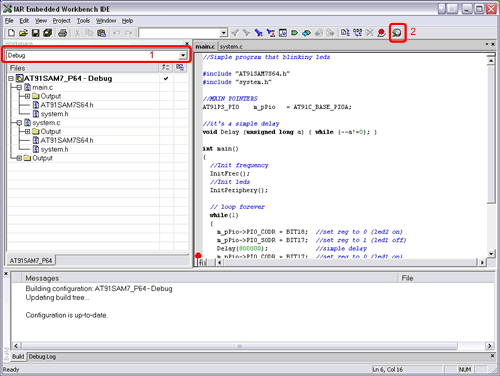Switch to the Debug Log tab
Viewport: 500px width, 376px height.
pos(42,357)
